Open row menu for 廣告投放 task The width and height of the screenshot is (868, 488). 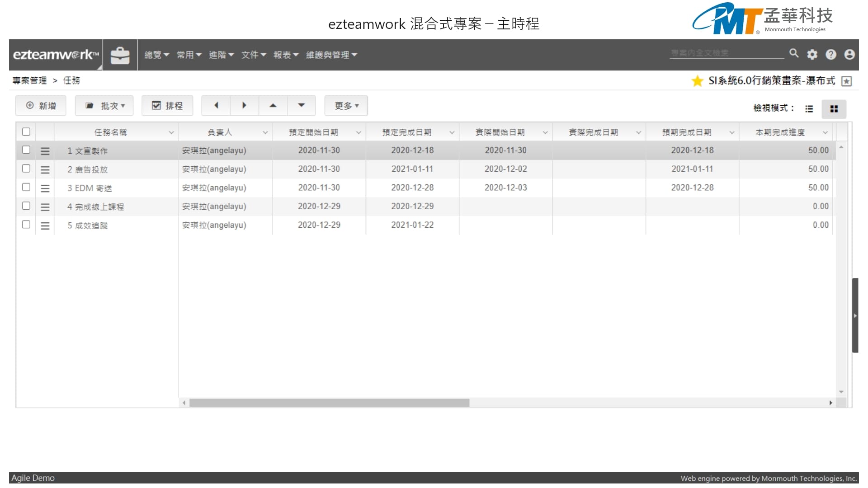coord(45,170)
